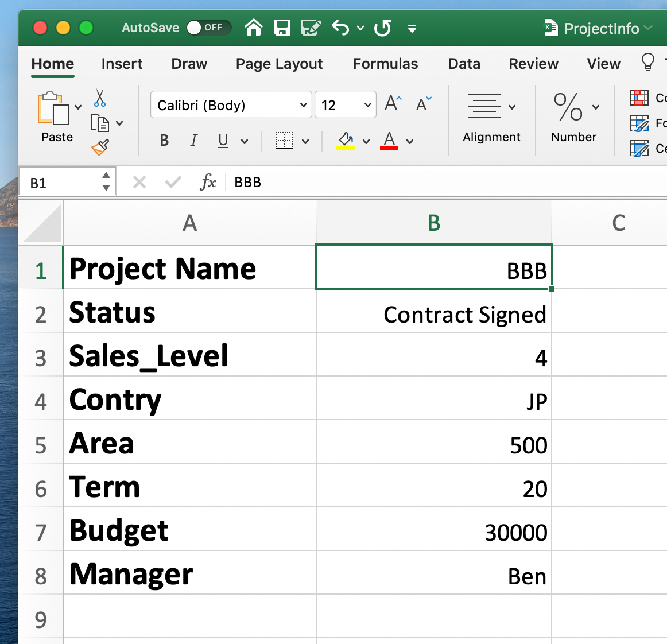Expand the Alignment group dropdown
Screen dimensions: 667x644
click(512, 107)
